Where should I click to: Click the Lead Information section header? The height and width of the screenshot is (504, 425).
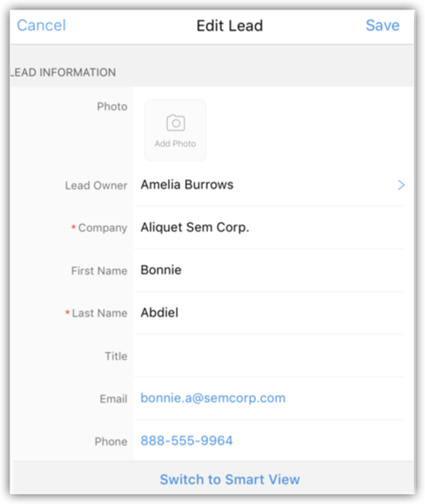tap(63, 73)
